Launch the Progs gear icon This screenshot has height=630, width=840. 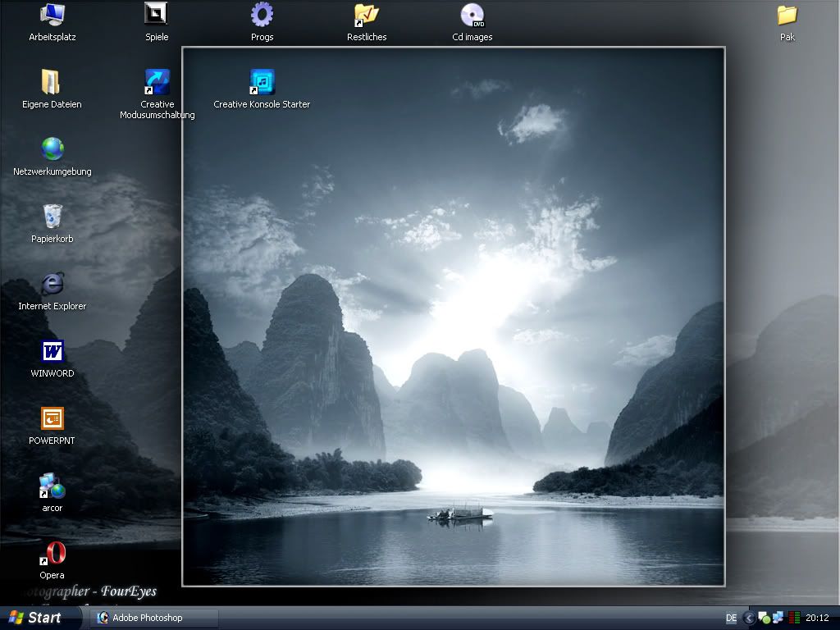pyautogui.click(x=261, y=16)
